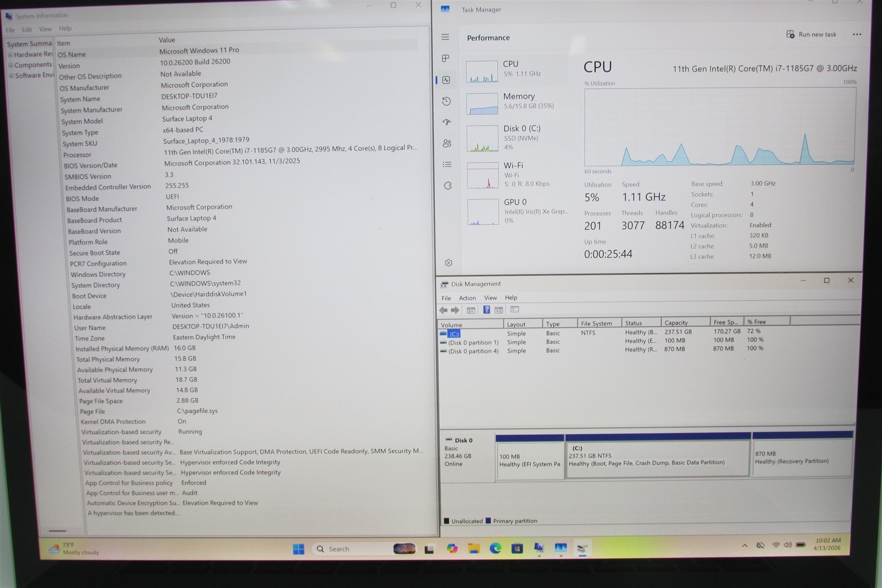Sort by File System column header
Screen dimensions: 882x588
pyautogui.click(x=599, y=323)
